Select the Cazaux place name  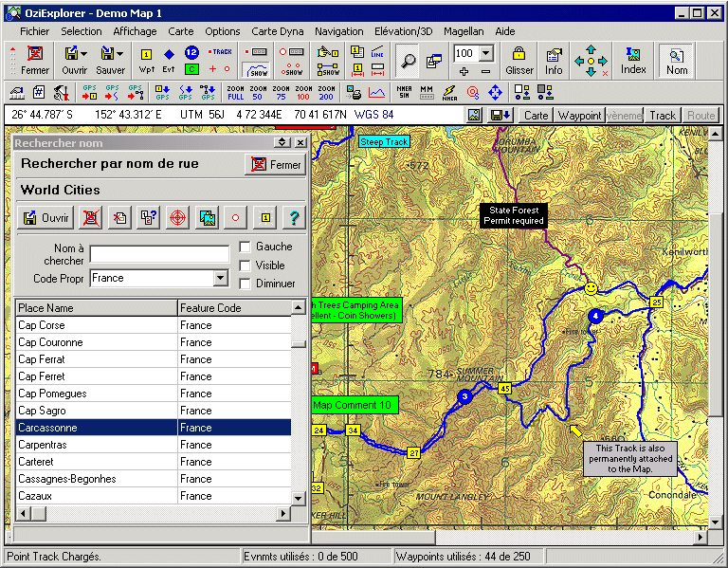pos(35,496)
